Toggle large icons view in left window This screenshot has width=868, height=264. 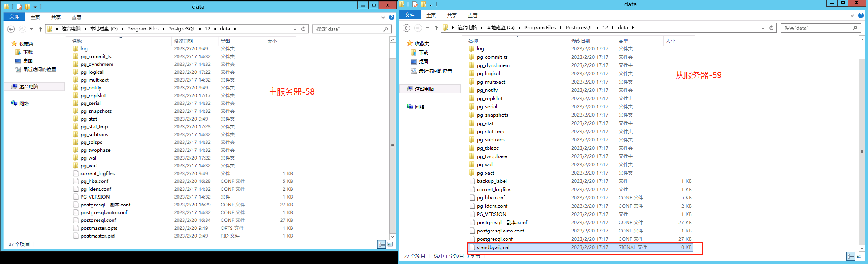(390, 244)
